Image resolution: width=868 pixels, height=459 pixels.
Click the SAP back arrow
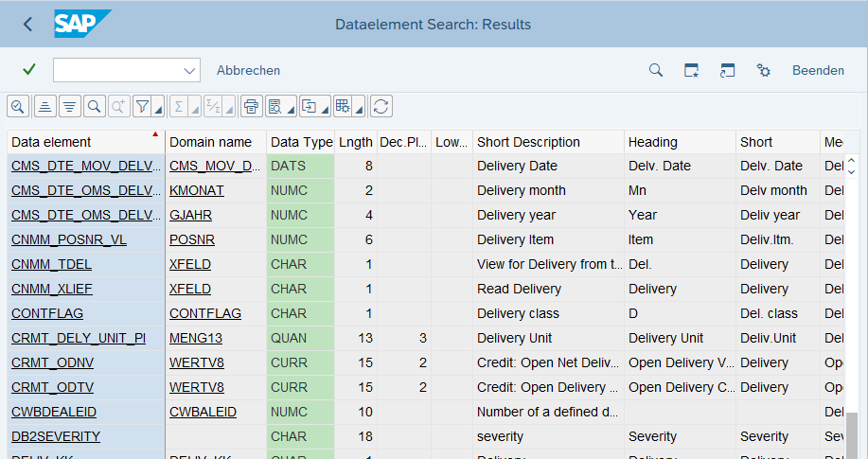tap(27, 25)
